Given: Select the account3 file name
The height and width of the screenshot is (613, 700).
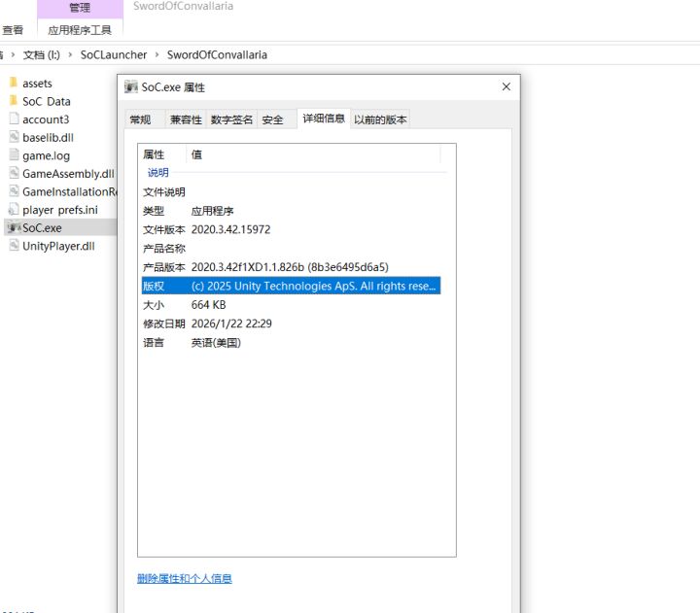Looking at the screenshot, I should (x=46, y=119).
